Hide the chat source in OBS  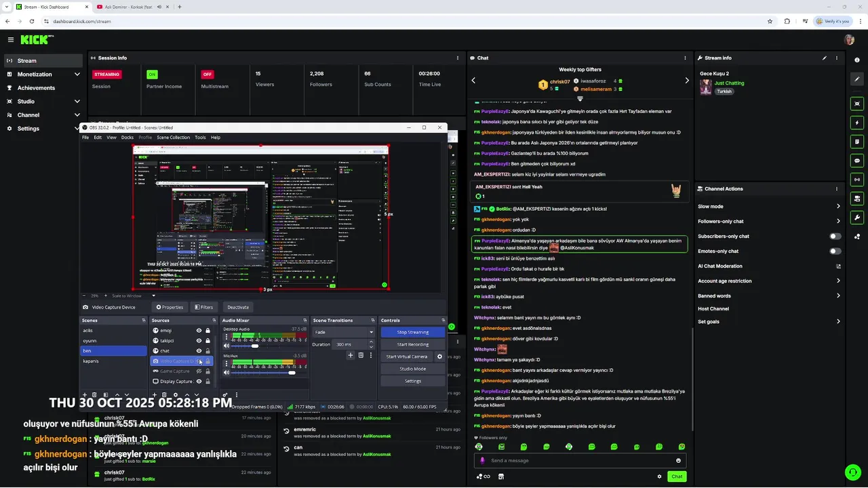coord(199,351)
